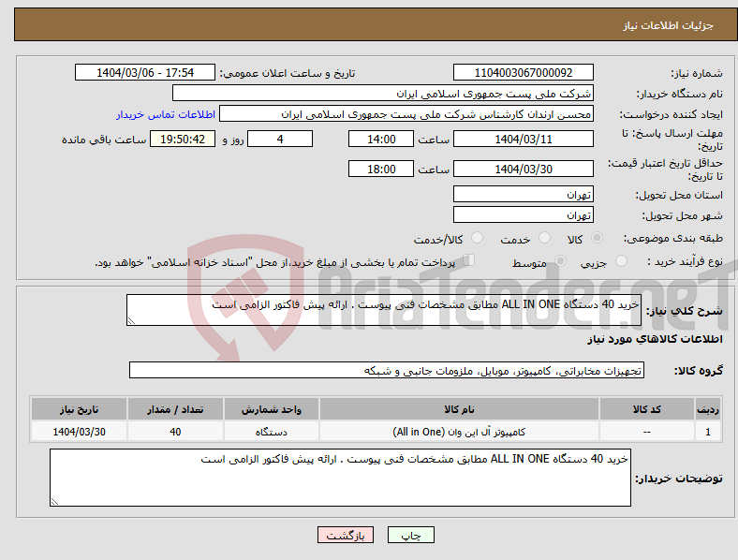Image resolution: width=738 pixels, height=560 pixels.
Task: Toggle the اسناد خزانه اسلامی payment checkbox
Action: [469, 259]
